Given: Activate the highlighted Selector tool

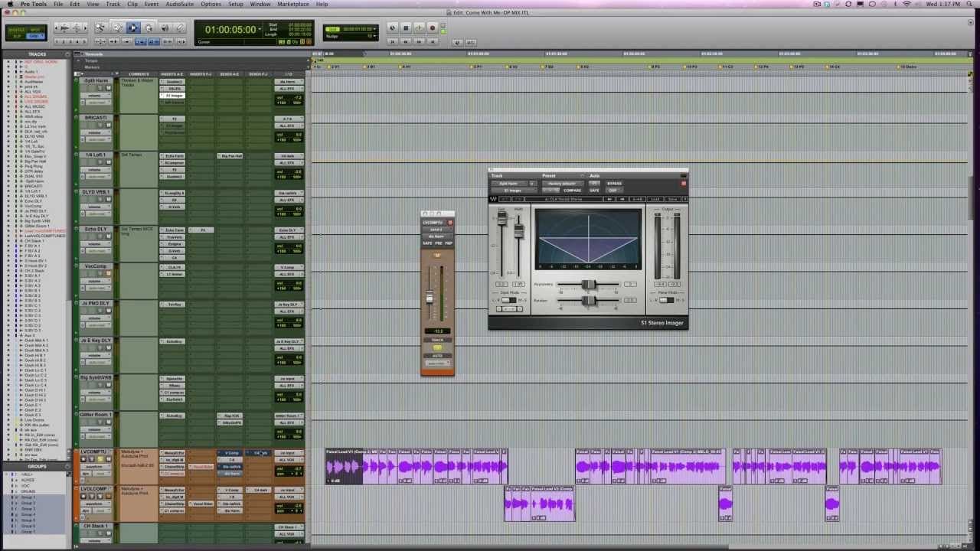Looking at the screenshot, I should [x=132, y=28].
